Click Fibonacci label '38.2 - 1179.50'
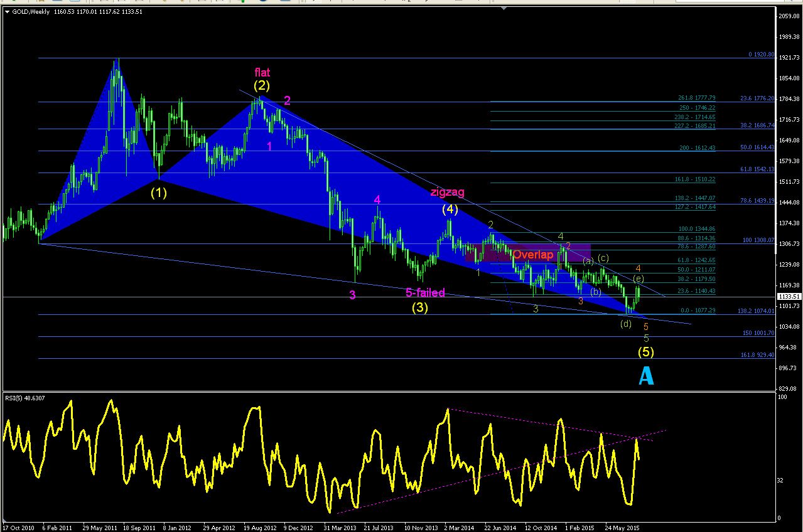The height and width of the screenshot is (532, 803). point(698,279)
